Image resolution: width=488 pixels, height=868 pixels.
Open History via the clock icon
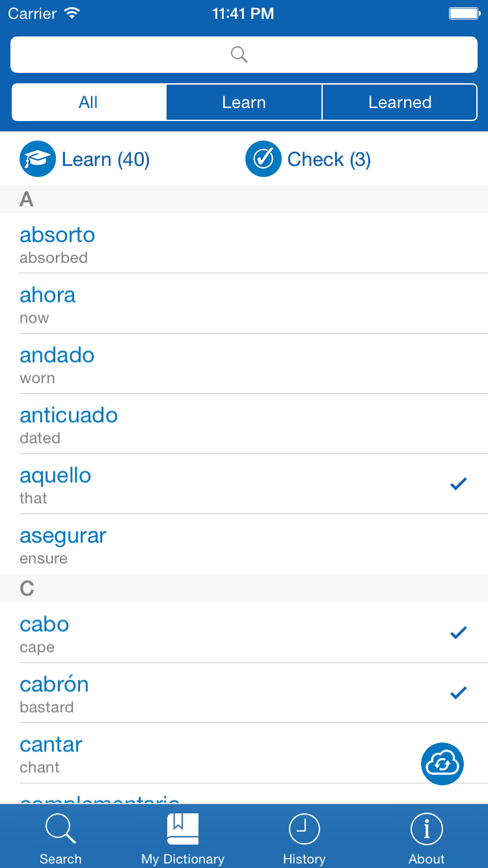tap(304, 830)
